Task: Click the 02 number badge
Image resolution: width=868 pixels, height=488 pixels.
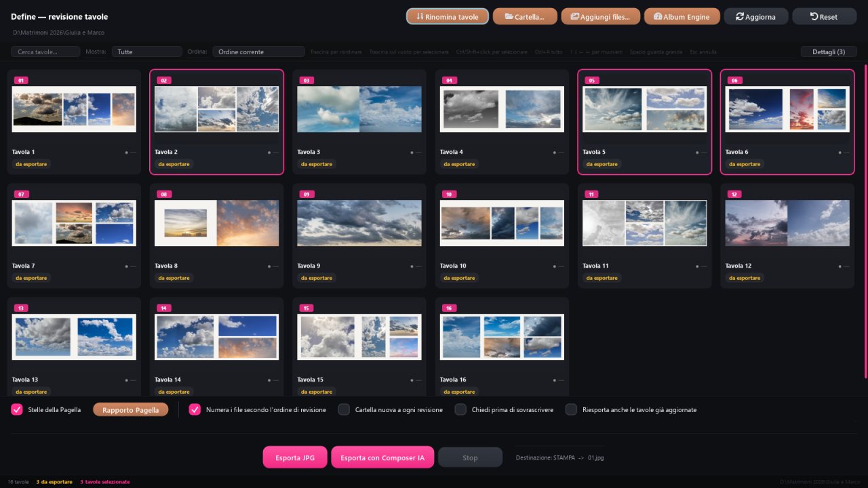Action: click(163, 81)
